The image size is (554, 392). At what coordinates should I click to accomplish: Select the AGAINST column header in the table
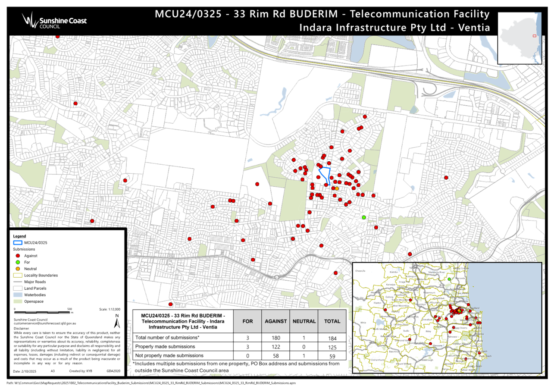coord(276,321)
